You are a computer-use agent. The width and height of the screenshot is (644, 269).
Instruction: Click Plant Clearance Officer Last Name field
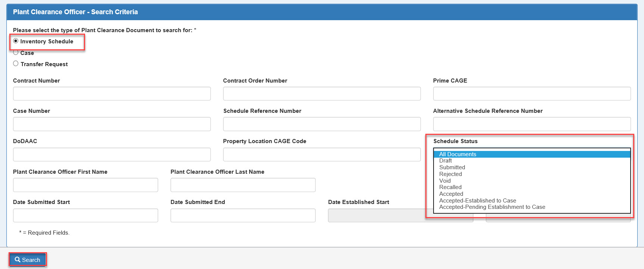[x=243, y=185]
